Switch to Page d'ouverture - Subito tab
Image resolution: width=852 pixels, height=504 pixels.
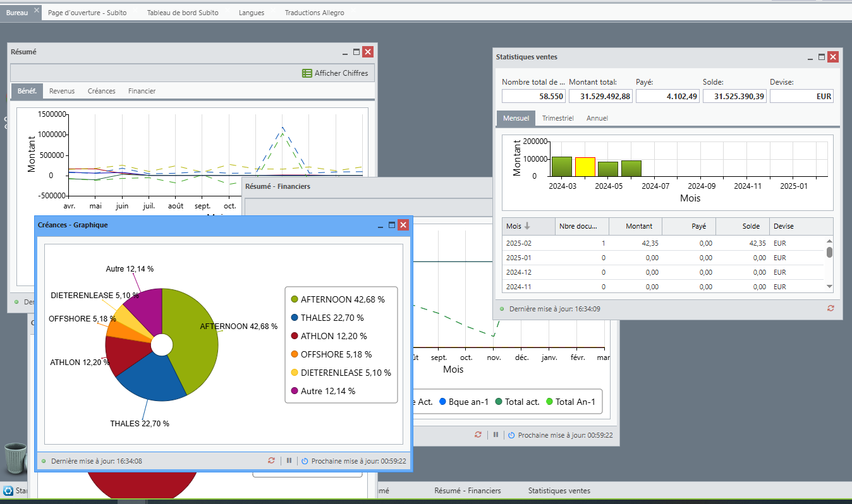[87, 13]
